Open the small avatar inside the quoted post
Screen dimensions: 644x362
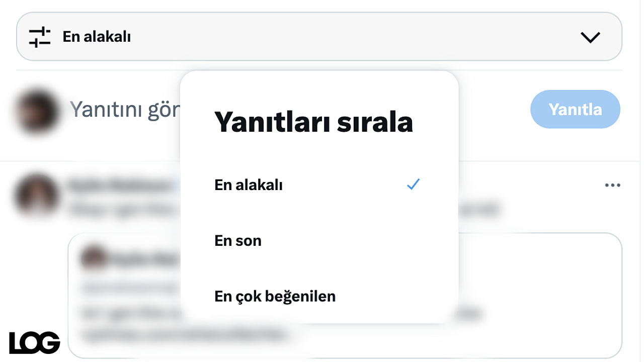pyautogui.click(x=94, y=258)
